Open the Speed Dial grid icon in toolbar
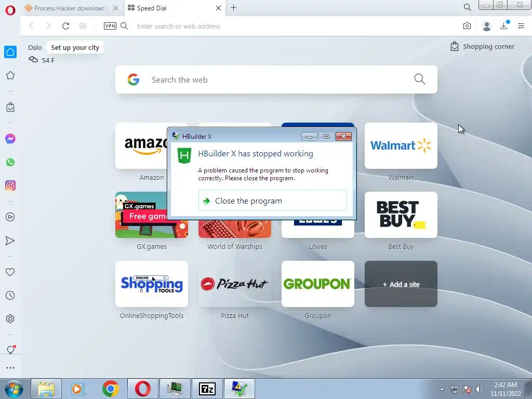Screen dimensions: 532x399 (83, 26)
